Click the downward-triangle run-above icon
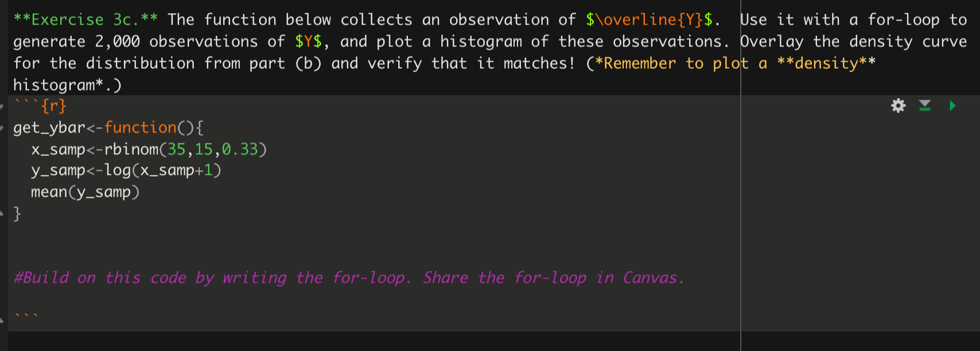Viewport: 980px width, 351px height. pos(924,106)
